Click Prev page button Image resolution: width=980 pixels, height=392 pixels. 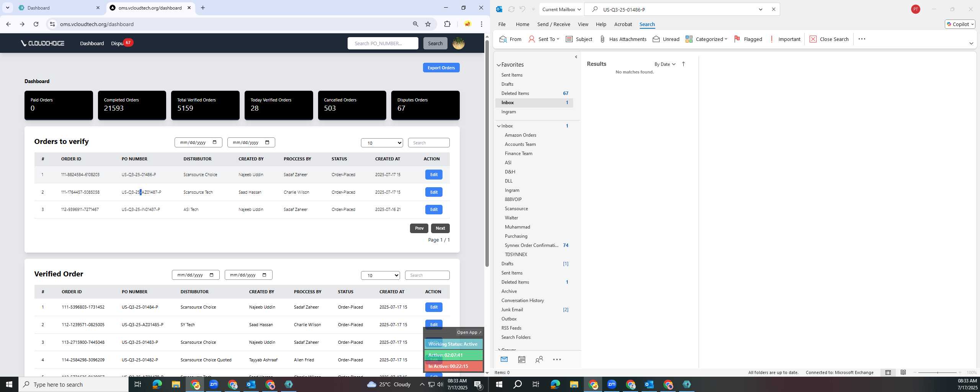[x=419, y=228]
